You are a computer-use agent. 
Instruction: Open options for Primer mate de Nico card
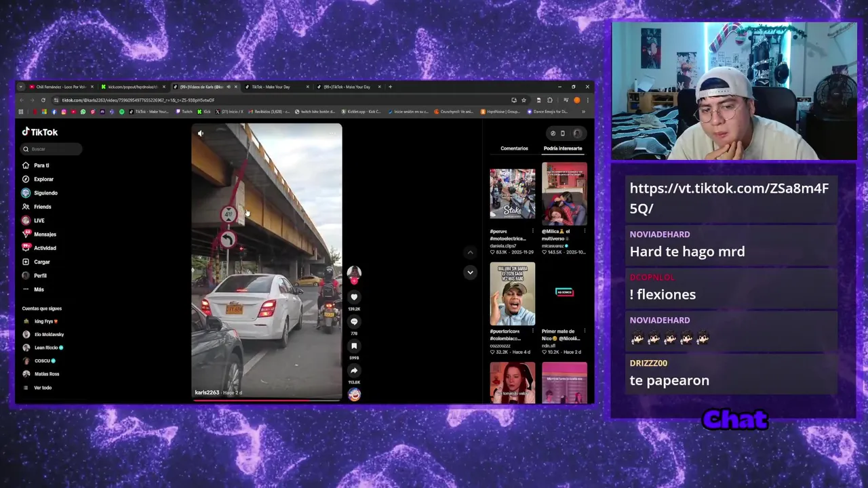pyautogui.click(x=585, y=331)
